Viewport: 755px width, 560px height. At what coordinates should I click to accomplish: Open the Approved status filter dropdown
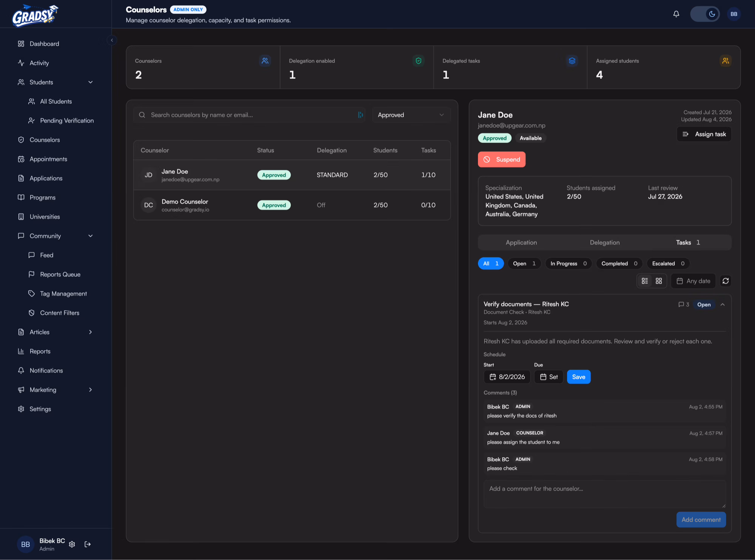tap(411, 115)
